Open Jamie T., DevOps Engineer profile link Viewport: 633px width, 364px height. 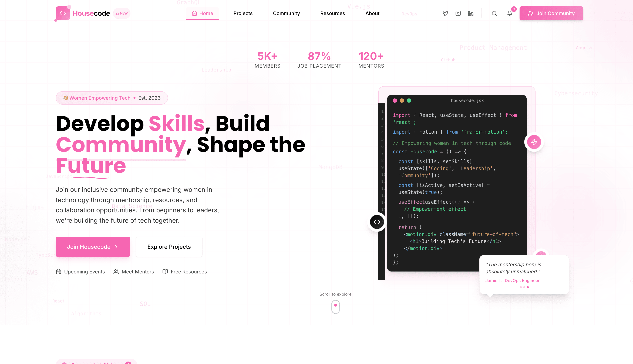pos(512,280)
